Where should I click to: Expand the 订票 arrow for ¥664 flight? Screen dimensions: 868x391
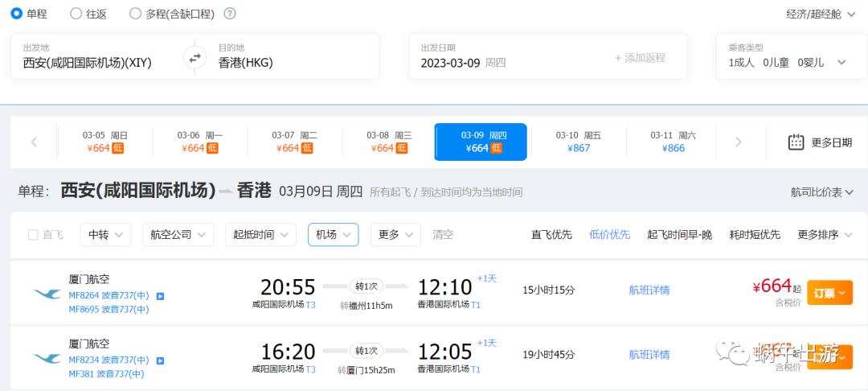coord(843,294)
